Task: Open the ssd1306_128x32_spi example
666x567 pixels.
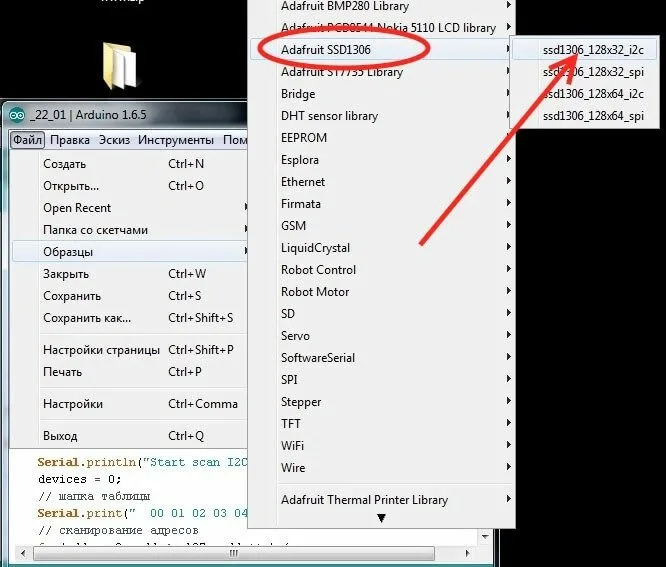Action: click(x=584, y=72)
